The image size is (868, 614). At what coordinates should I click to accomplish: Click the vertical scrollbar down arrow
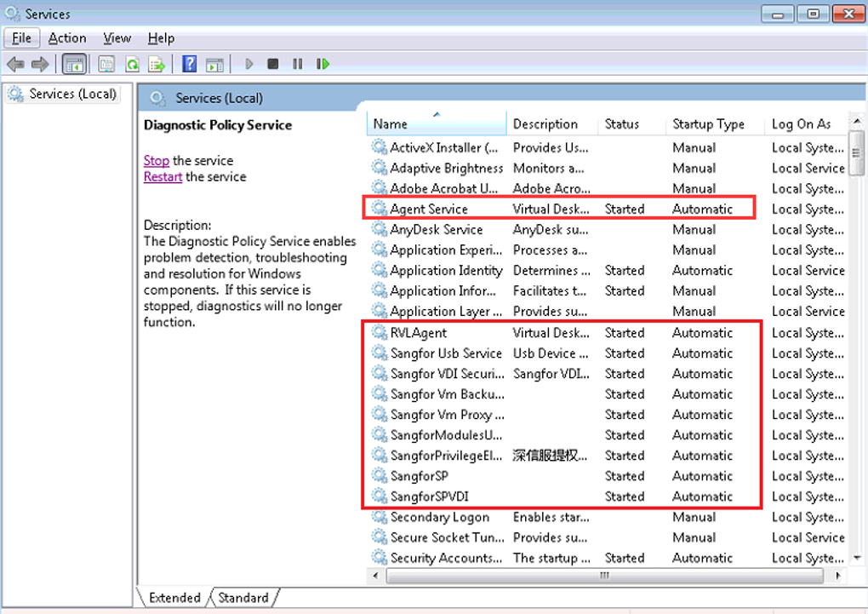click(x=857, y=558)
